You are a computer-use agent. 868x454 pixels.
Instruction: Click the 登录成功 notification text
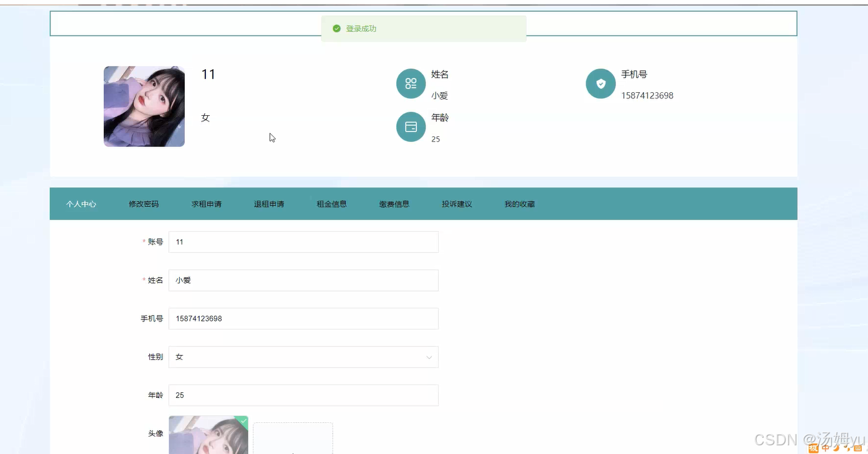click(362, 29)
